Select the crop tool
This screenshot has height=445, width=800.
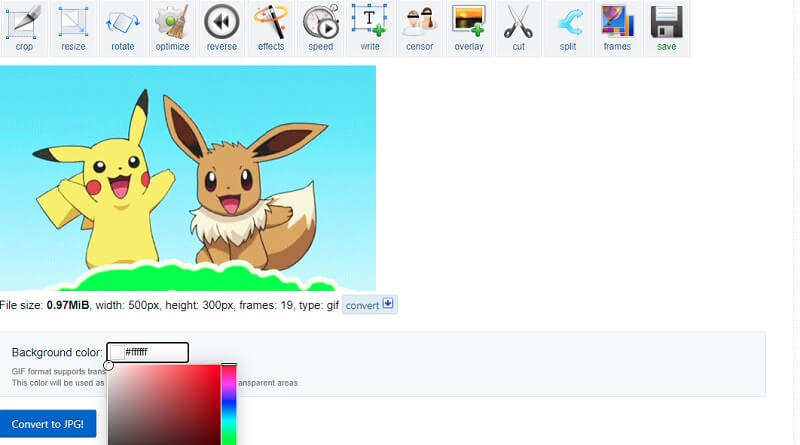tap(24, 28)
